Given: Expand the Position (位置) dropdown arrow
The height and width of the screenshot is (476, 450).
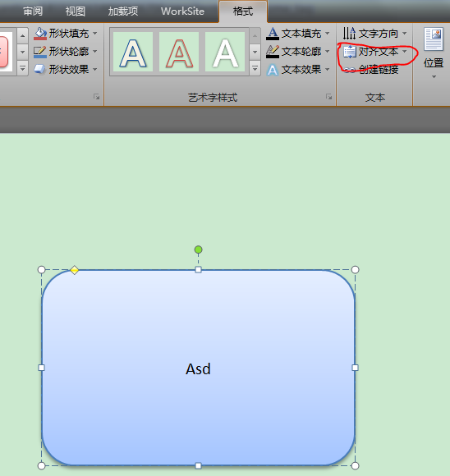Looking at the screenshot, I should pyautogui.click(x=434, y=77).
